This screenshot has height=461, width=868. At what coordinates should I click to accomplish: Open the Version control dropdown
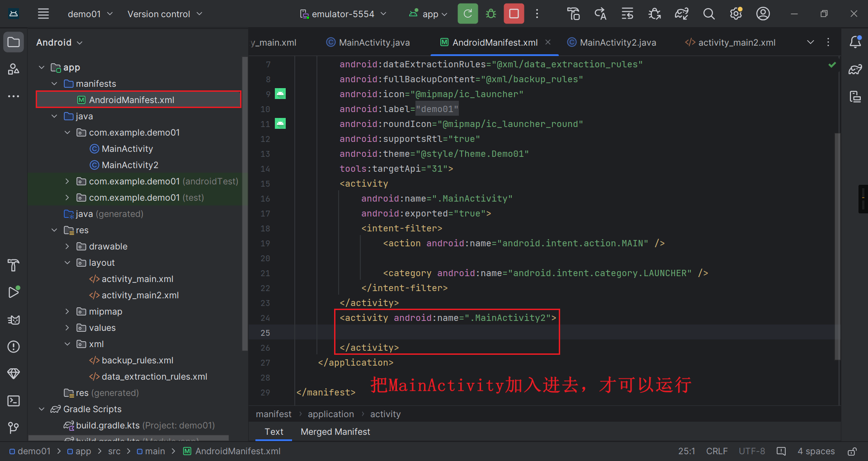165,14
